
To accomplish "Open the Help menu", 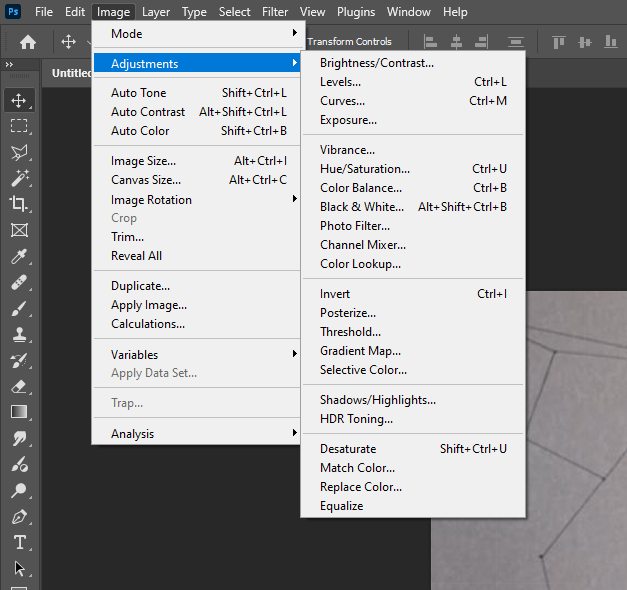I will [x=455, y=12].
